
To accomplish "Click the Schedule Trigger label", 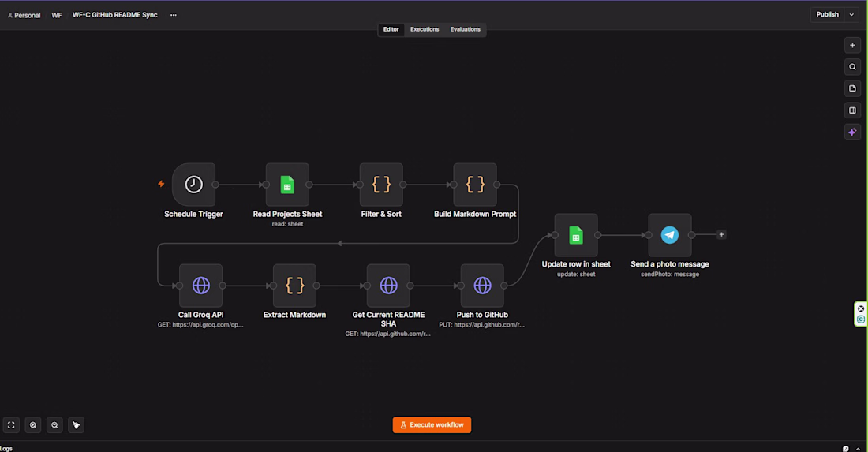I will tap(194, 214).
